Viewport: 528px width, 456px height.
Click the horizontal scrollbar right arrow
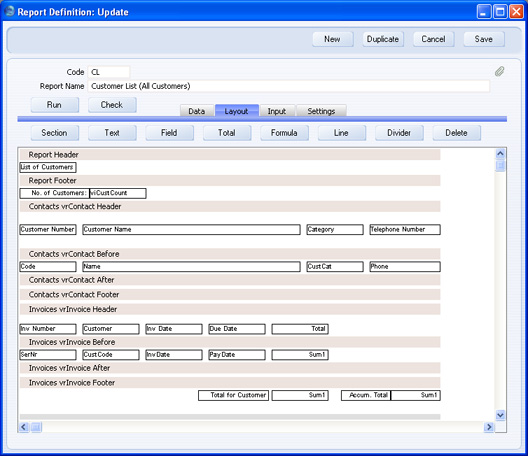(x=489, y=427)
